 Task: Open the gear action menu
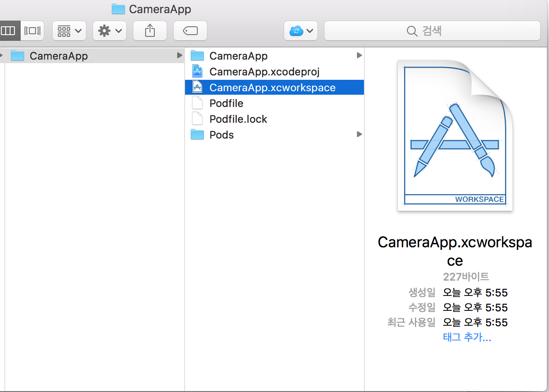point(110,31)
